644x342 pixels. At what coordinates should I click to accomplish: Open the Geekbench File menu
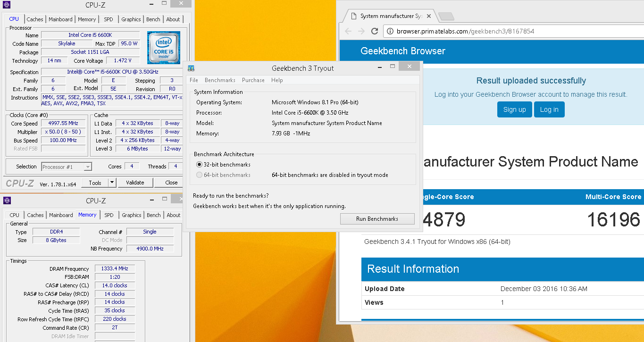[194, 80]
